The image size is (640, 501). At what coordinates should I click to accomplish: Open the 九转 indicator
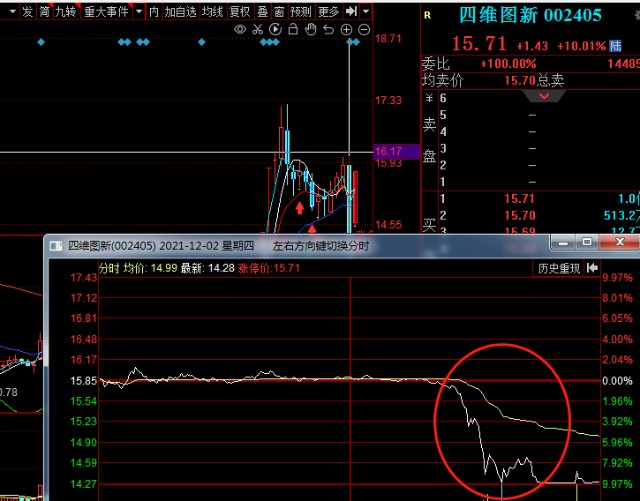point(66,11)
